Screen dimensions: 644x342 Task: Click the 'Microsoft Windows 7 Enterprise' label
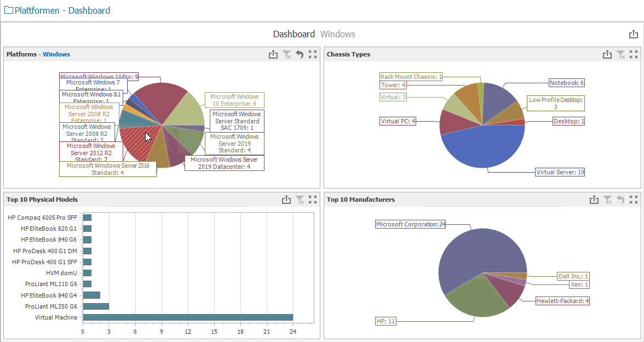(93, 84)
